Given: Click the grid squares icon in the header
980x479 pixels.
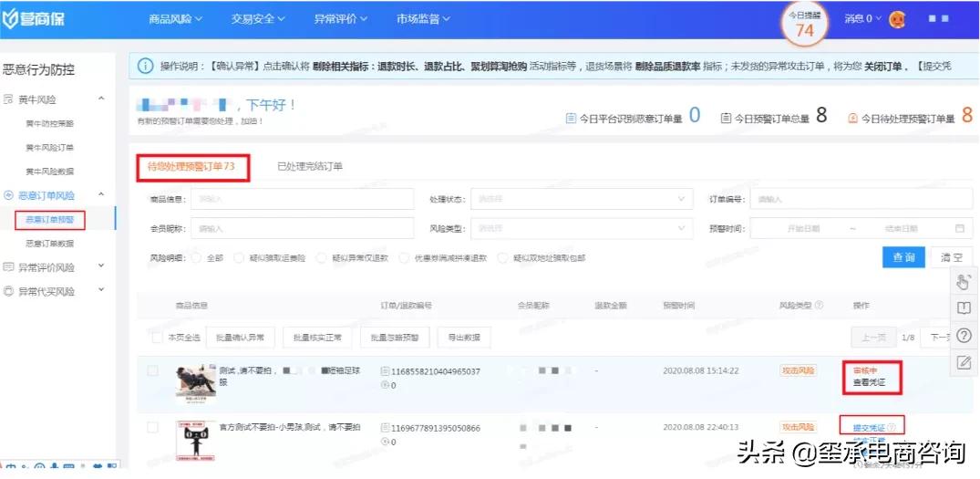Looking at the screenshot, I should [x=939, y=19].
